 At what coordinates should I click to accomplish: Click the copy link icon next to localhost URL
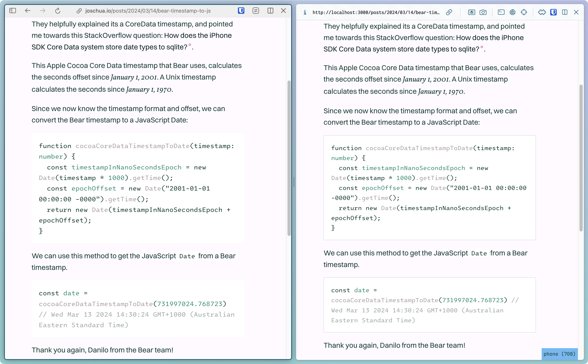[x=449, y=12]
